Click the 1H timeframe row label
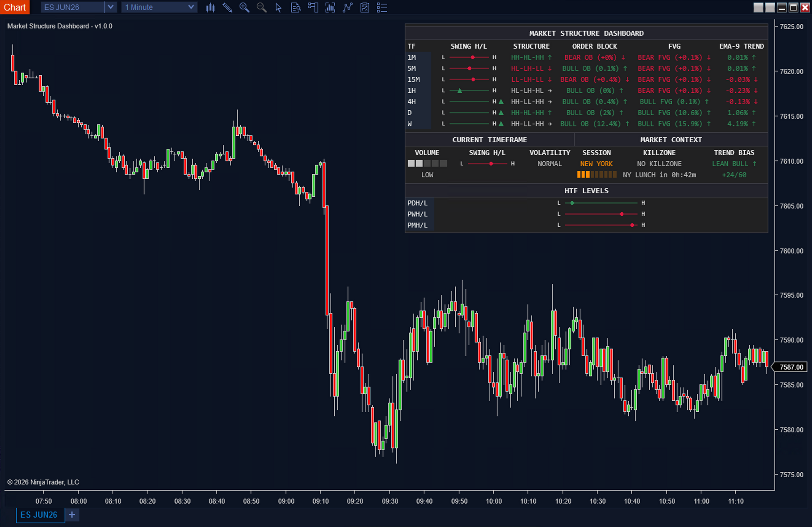This screenshot has height=527, width=812. (412, 91)
